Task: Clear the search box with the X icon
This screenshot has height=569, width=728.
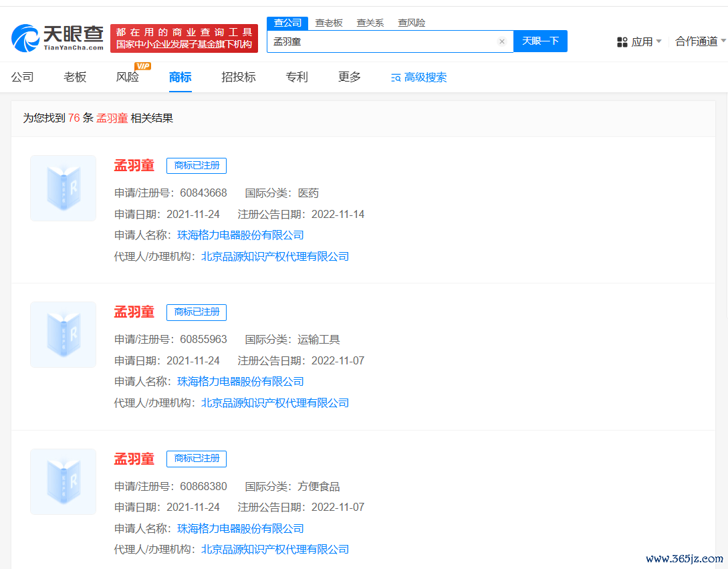Action: tap(502, 41)
